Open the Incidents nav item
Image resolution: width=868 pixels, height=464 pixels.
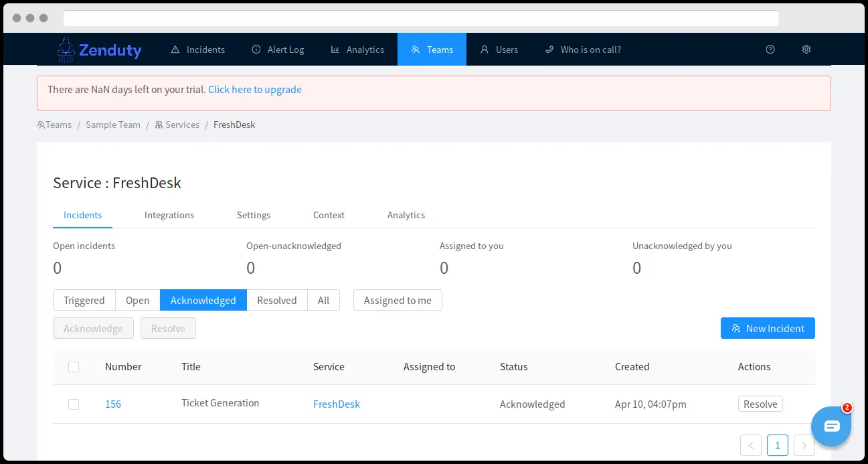click(198, 50)
